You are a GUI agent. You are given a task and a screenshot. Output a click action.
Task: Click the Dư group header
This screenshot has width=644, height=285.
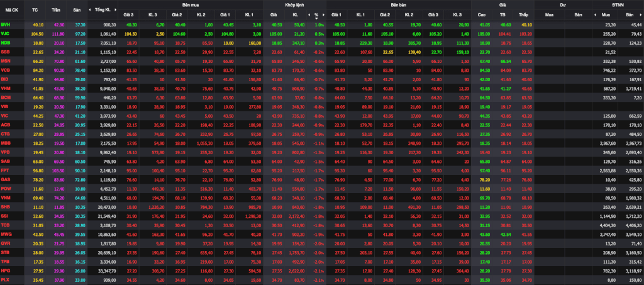point(563,4)
